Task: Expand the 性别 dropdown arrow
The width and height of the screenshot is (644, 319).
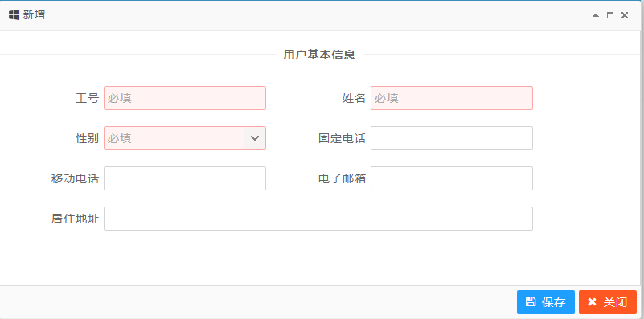Action: 255,138
